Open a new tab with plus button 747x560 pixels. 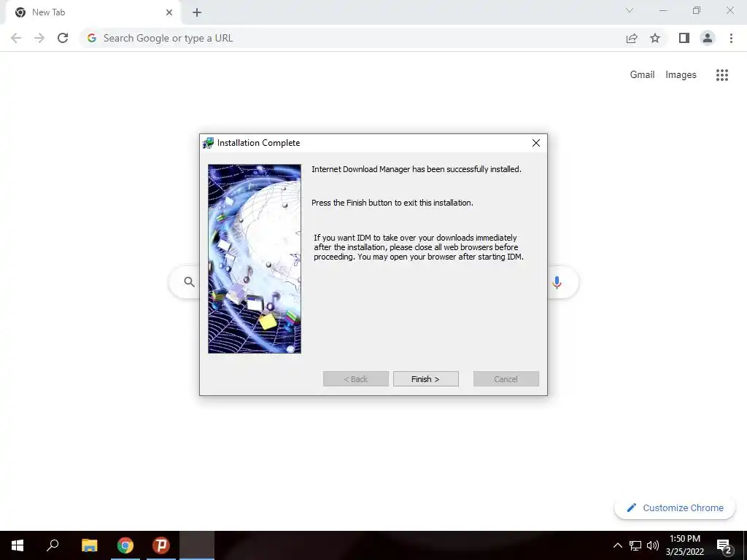pyautogui.click(x=197, y=12)
